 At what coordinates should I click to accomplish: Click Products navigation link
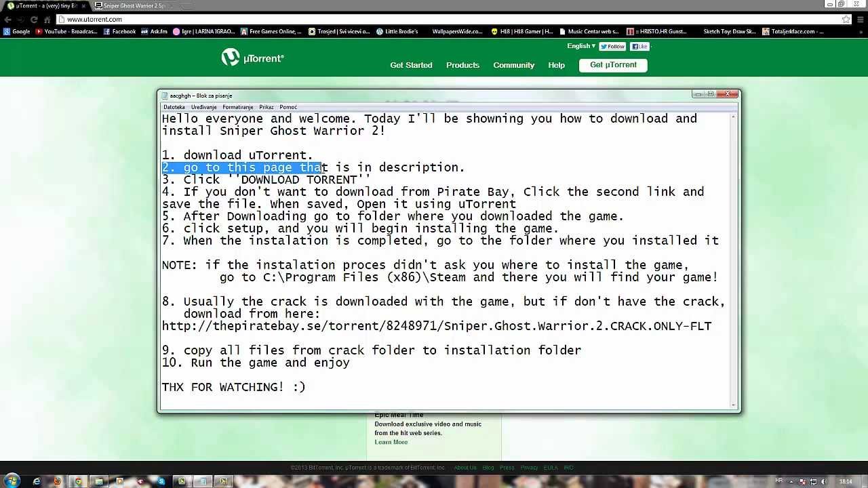pyautogui.click(x=462, y=65)
